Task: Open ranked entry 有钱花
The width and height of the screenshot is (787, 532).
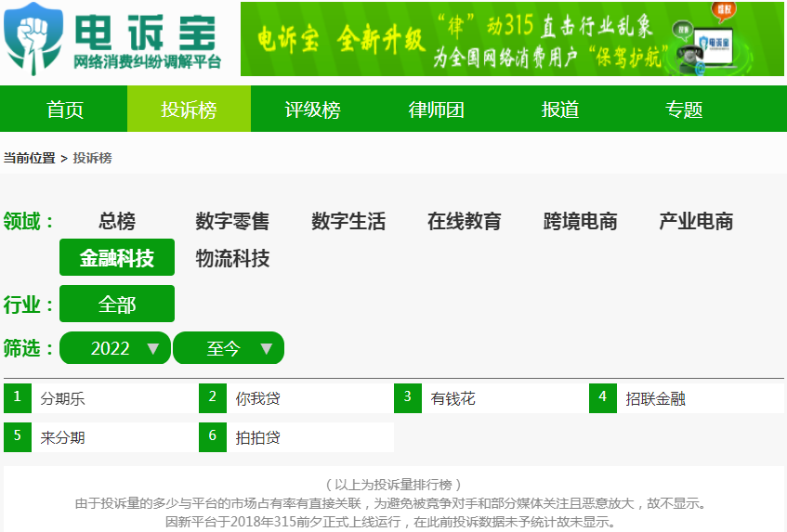Action: 453,398
